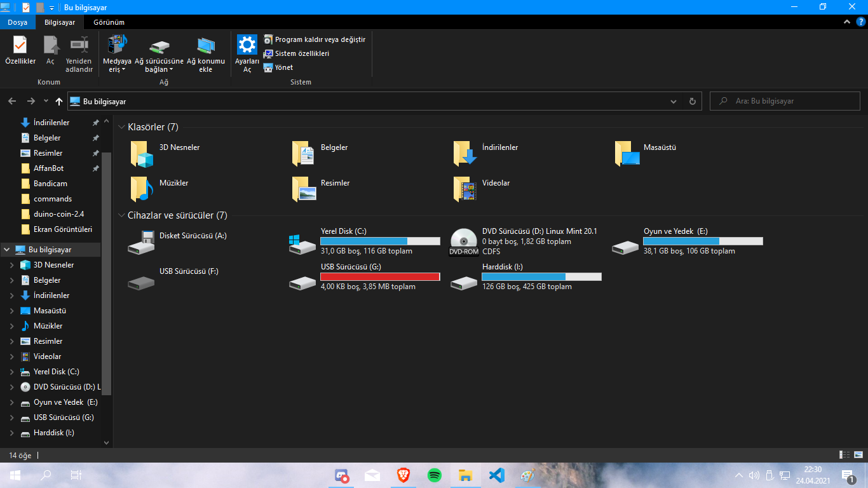Click the Aç (Open) ribbon icon
This screenshot has width=868, height=488.
(50, 50)
